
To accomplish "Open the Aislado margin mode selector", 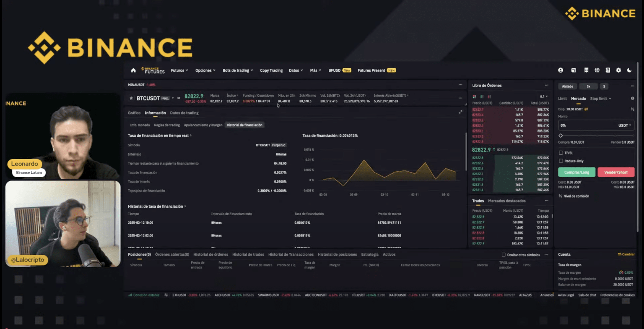I will (x=567, y=86).
